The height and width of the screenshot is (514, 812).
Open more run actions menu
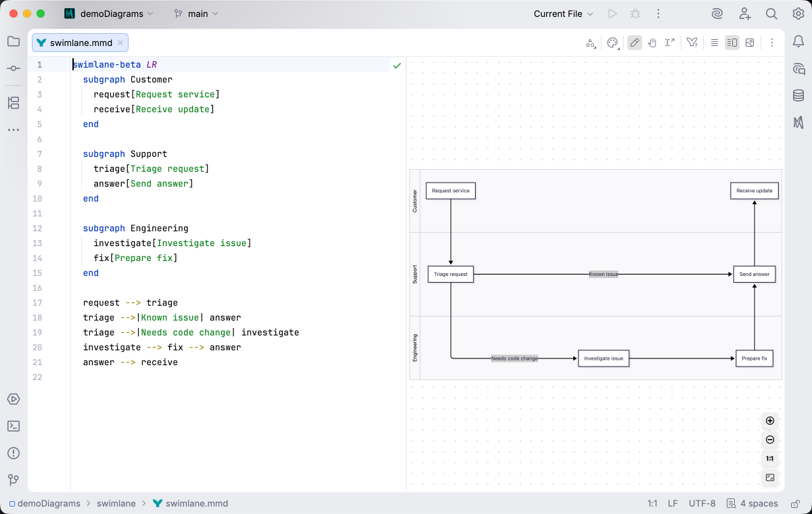(x=658, y=14)
